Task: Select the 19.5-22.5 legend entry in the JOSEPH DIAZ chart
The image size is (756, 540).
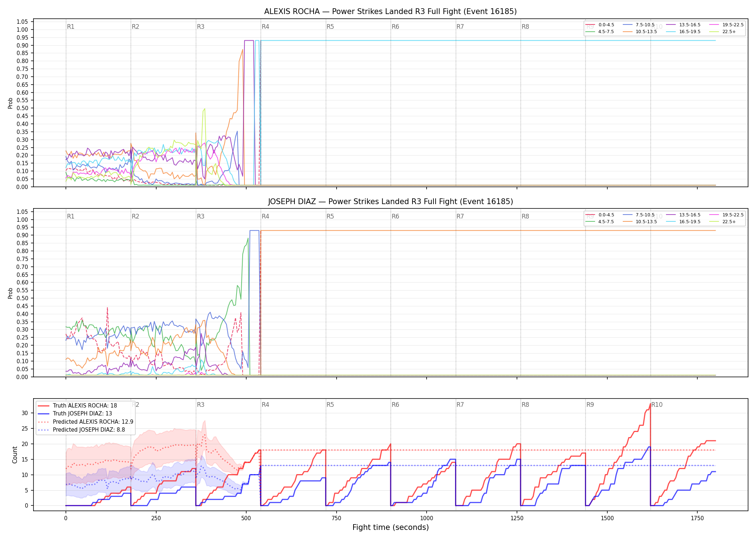Action: 726,215
